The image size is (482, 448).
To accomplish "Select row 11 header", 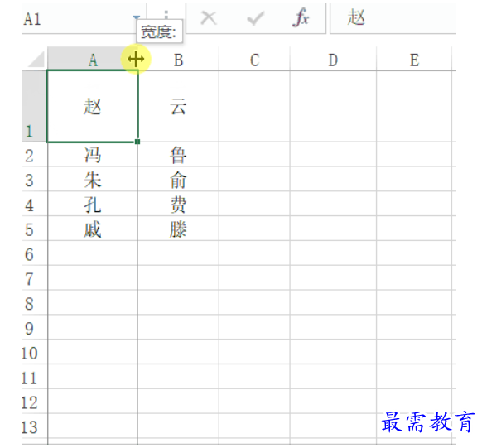I will [34, 377].
